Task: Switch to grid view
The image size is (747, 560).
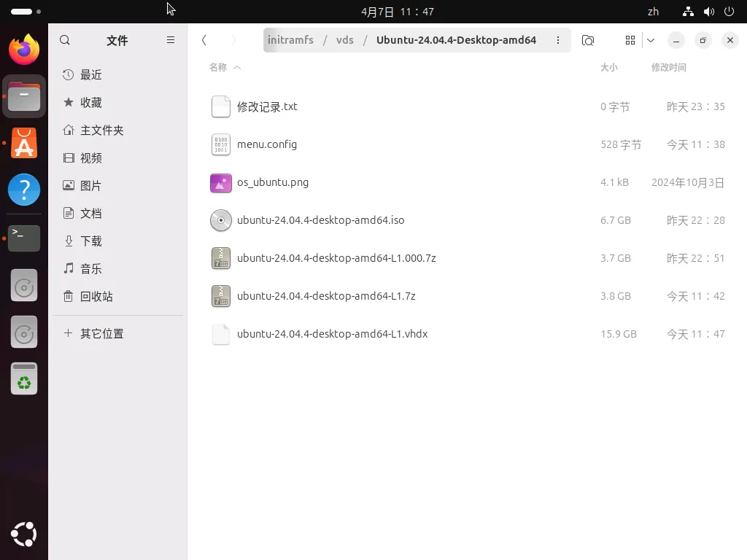Action: (630, 40)
